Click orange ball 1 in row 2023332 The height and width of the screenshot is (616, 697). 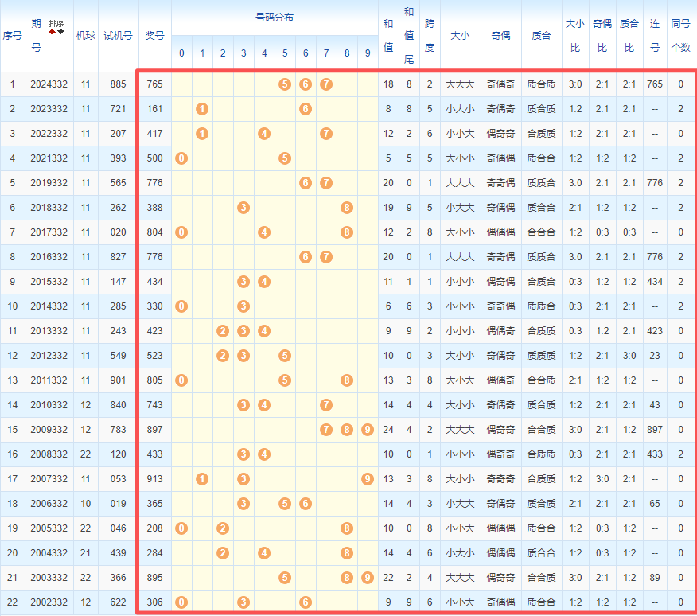click(x=202, y=109)
